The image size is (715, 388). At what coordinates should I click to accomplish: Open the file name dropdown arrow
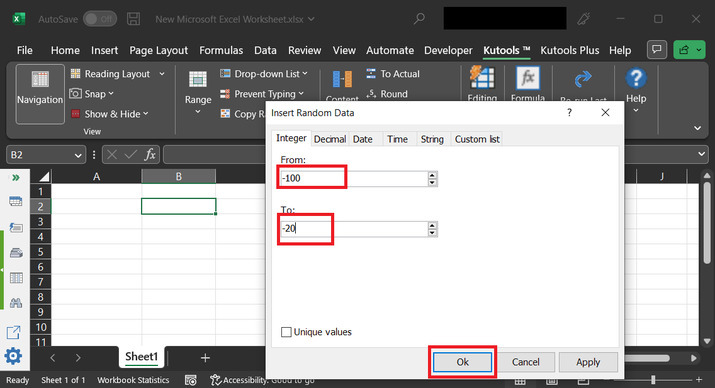pyautogui.click(x=311, y=19)
